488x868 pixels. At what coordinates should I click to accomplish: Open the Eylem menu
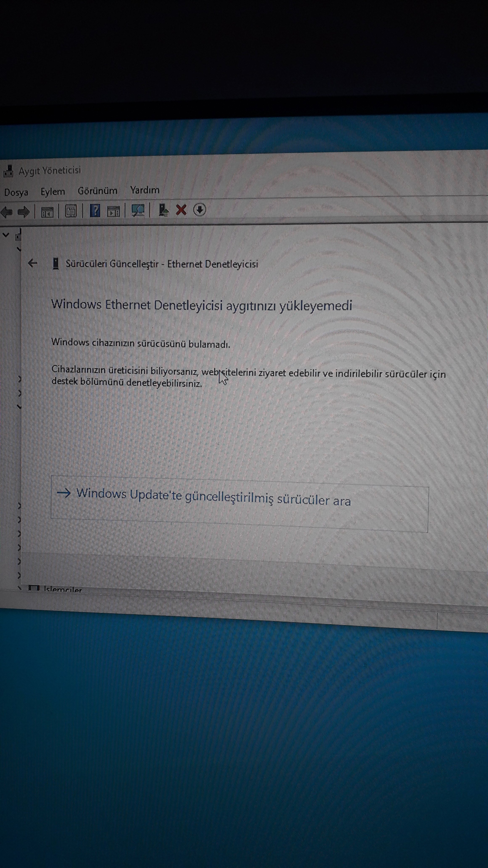click(53, 191)
